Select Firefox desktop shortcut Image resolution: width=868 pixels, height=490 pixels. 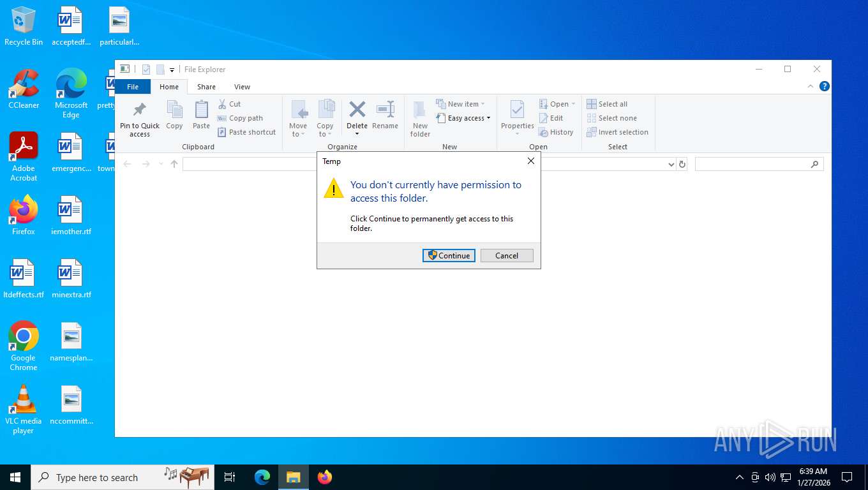pos(24,216)
